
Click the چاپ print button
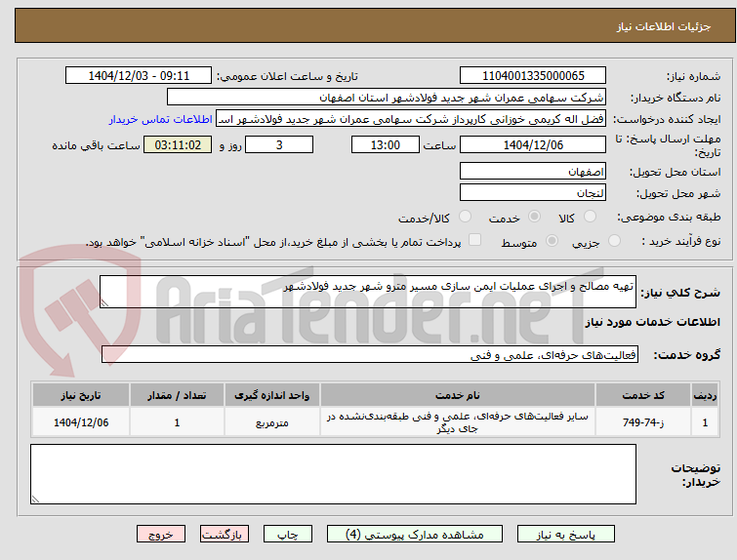288,535
